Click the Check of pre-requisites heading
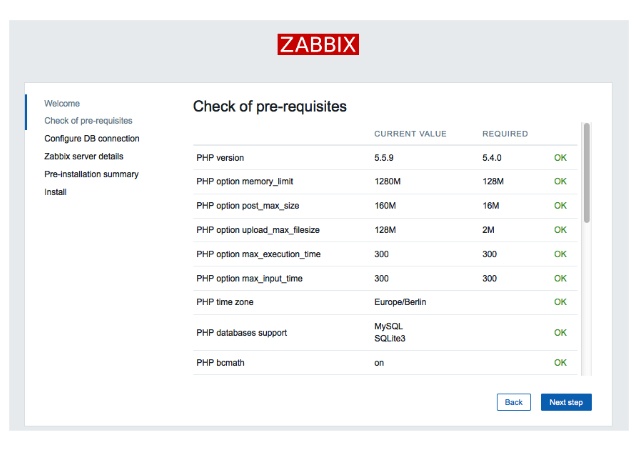Viewport: 638px width, 451px height. (x=270, y=107)
